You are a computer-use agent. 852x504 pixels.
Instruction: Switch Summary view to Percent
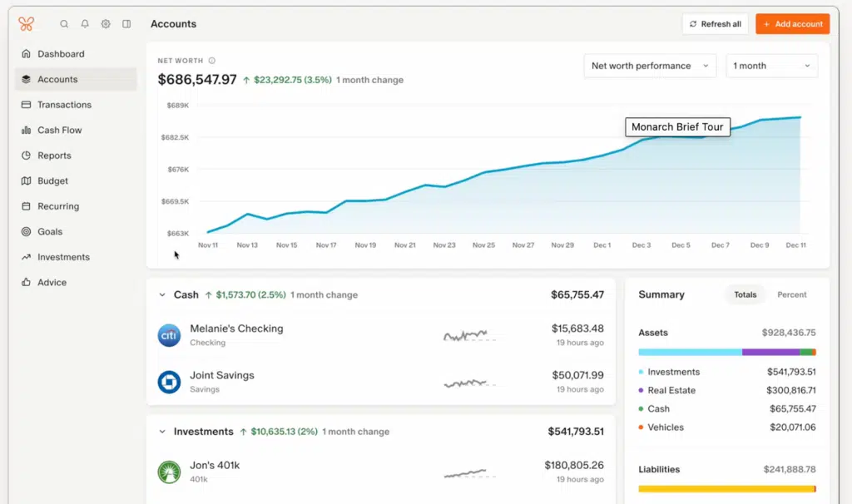791,294
